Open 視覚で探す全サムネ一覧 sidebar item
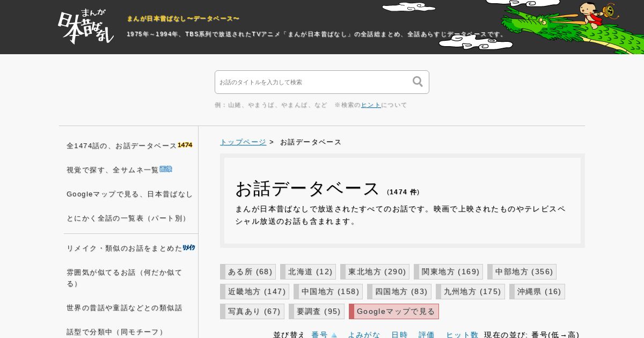 pos(113,170)
